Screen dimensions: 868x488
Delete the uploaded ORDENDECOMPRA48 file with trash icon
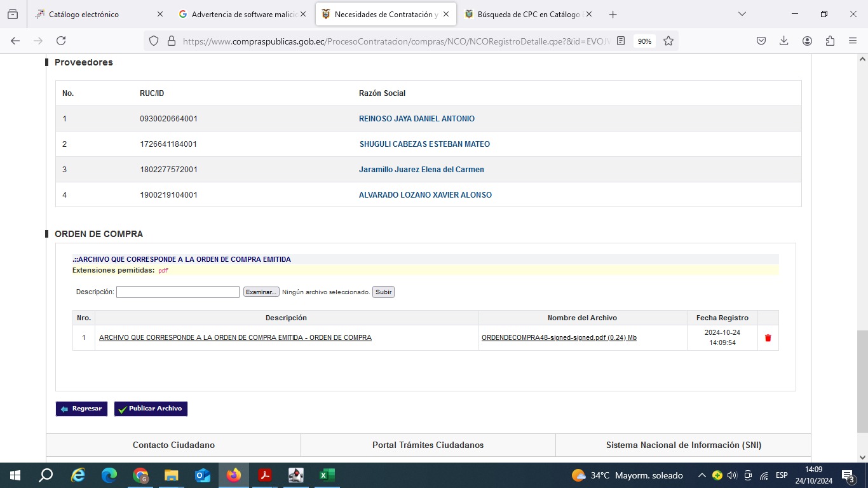click(x=768, y=338)
